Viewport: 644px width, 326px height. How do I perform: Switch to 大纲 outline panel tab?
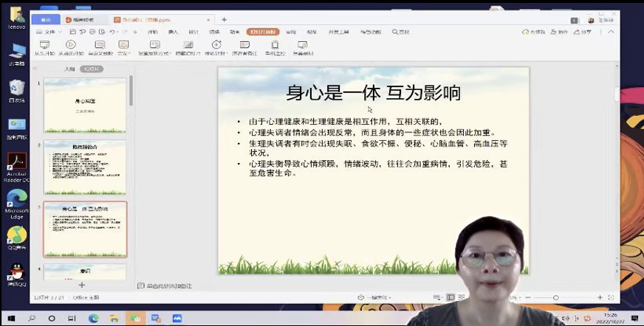tap(70, 69)
